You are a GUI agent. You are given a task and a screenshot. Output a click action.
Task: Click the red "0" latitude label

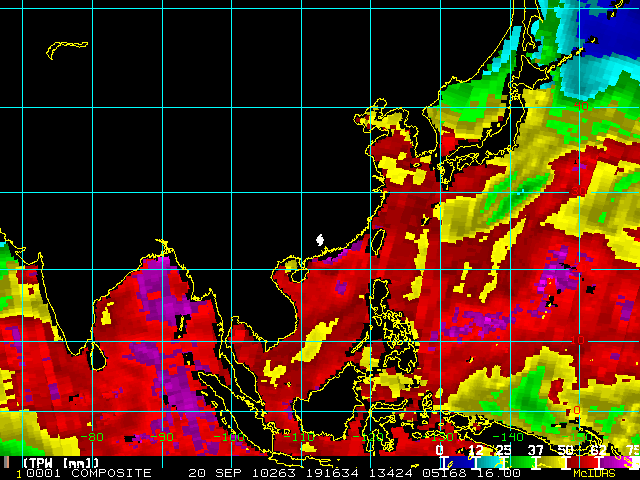(577, 410)
